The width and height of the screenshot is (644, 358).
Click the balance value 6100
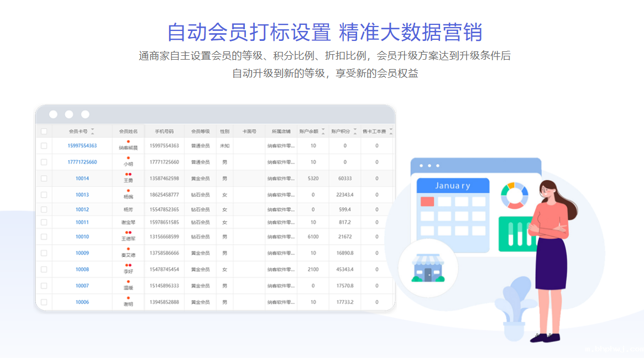pyautogui.click(x=313, y=237)
